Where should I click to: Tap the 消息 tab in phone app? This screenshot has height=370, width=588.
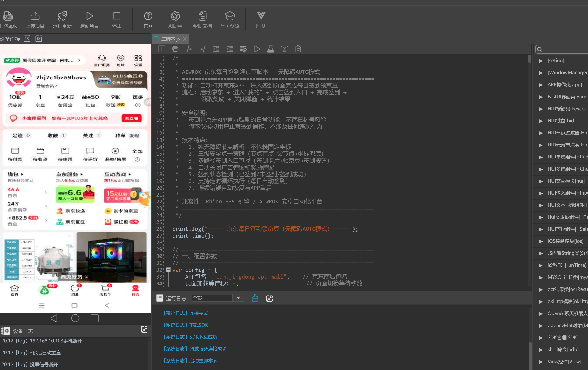(x=75, y=290)
